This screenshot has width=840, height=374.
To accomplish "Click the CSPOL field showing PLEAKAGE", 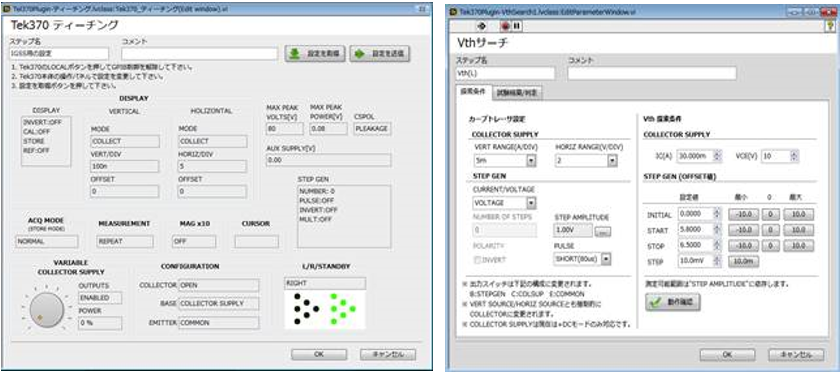I will tap(372, 129).
